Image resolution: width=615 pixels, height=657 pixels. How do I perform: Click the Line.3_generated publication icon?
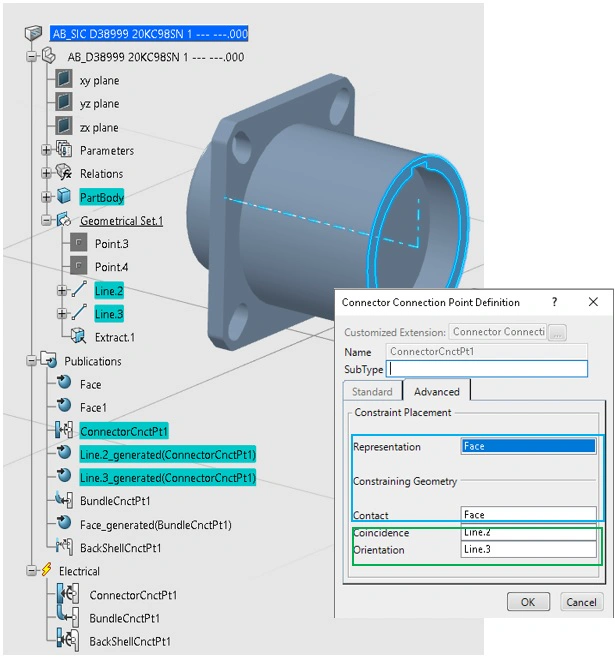tap(64, 476)
